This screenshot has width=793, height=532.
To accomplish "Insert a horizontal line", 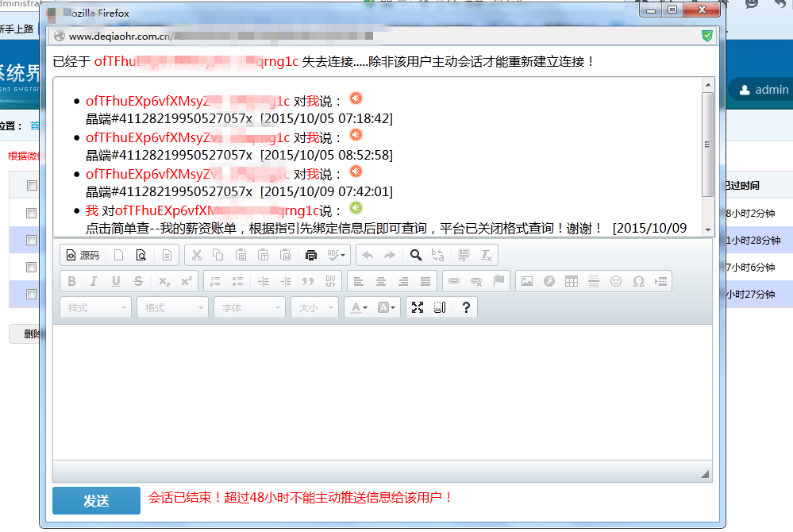I will coord(594,282).
